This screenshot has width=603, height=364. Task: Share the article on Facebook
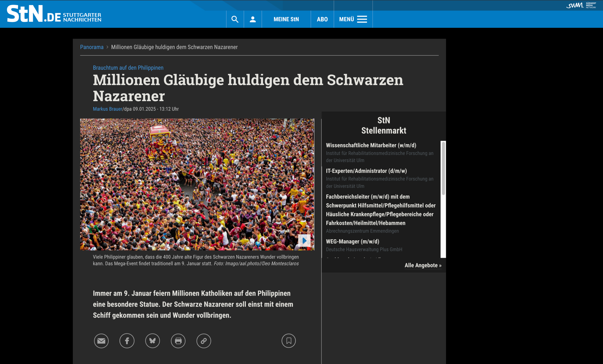point(127,341)
